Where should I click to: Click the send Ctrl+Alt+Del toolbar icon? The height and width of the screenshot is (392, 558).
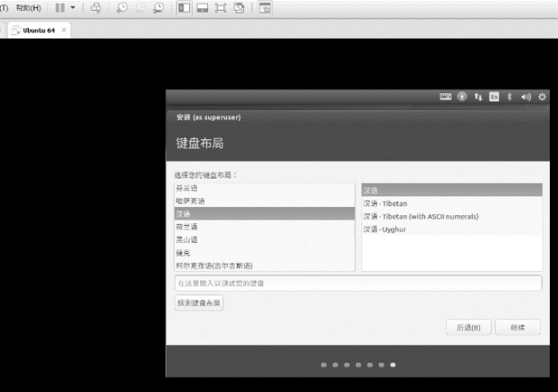click(x=97, y=8)
